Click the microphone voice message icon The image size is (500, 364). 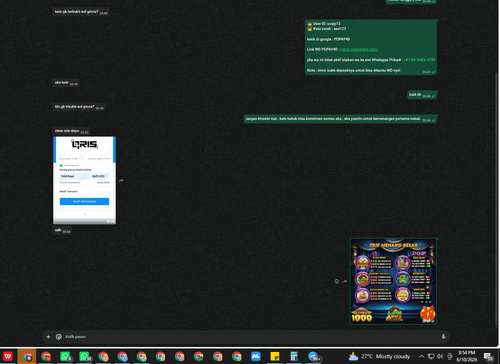[x=443, y=337]
